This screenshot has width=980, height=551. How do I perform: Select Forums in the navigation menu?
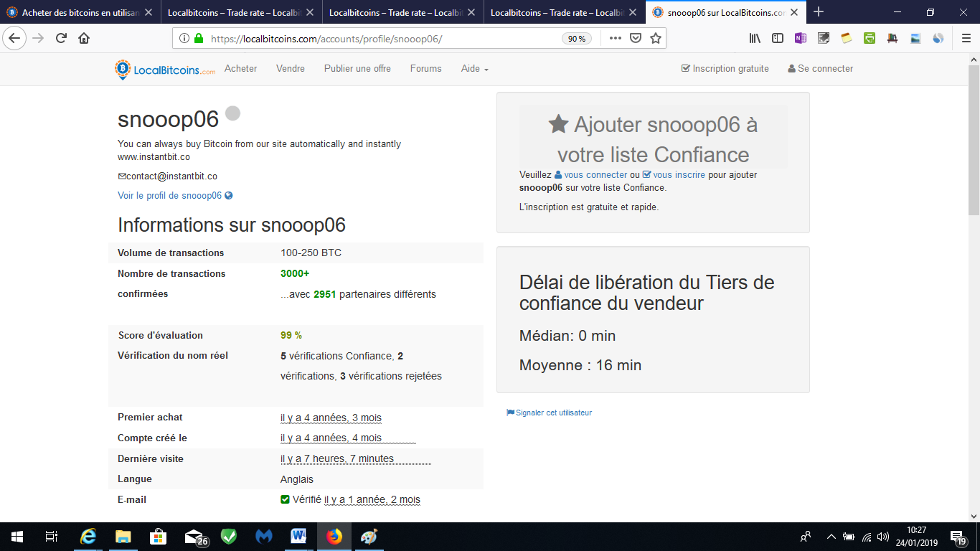[x=425, y=69]
